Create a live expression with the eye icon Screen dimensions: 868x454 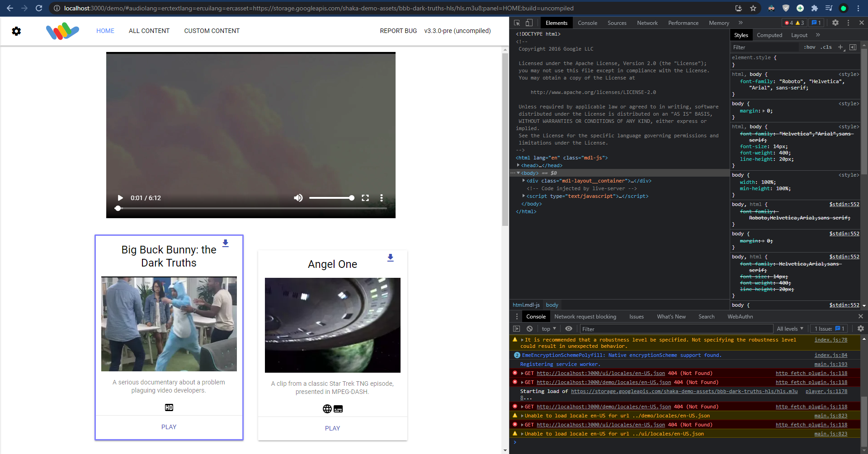pos(569,328)
